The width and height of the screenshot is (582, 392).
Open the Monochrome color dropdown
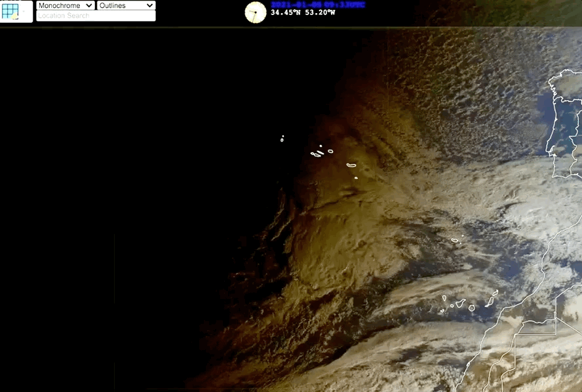tap(65, 5)
